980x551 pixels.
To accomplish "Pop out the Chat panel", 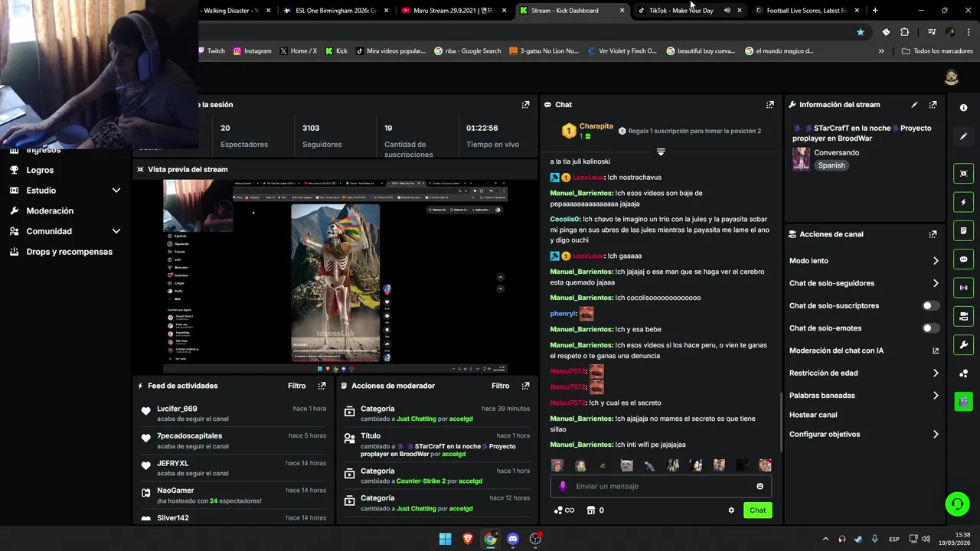I will pyautogui.click(x=769, y=105).
